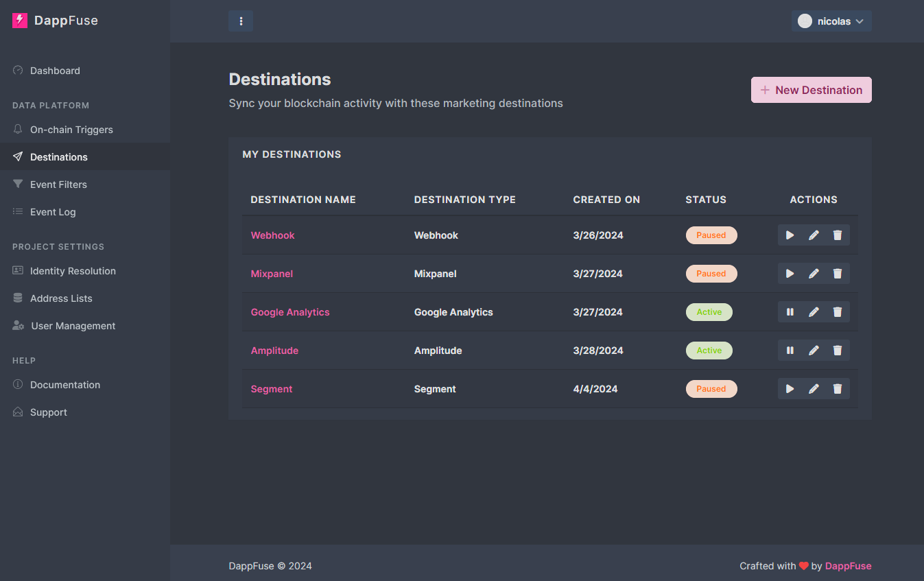Edit the Webhook destination pencil icon

[814, 235]
